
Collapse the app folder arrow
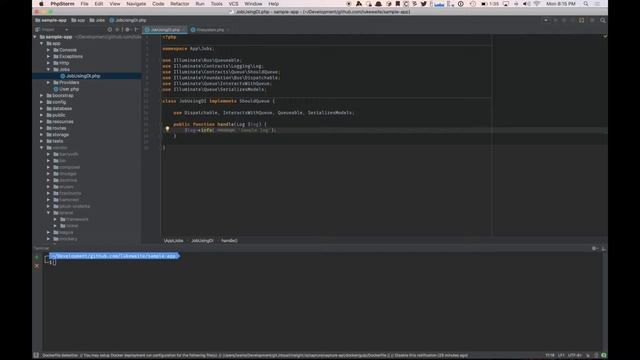click(42, 43)
